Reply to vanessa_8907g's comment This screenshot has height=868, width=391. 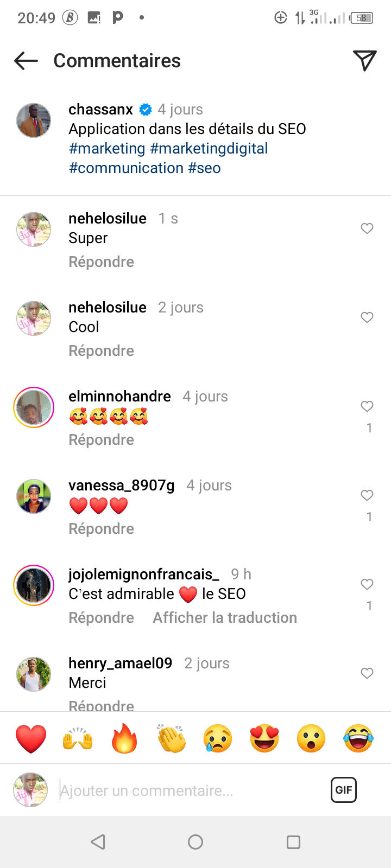[102, 529]
